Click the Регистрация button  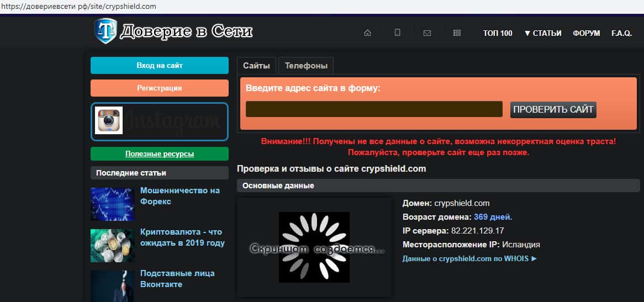(x=160, y=88)
